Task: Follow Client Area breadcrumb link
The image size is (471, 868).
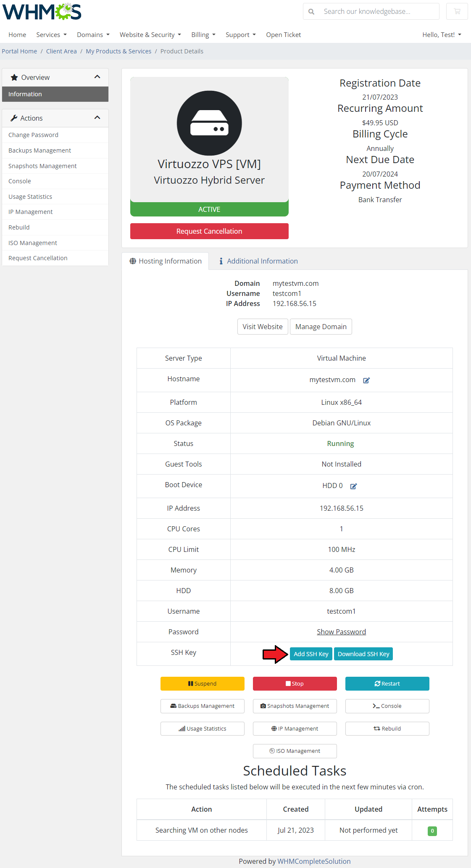Action: tap(61, 51)
